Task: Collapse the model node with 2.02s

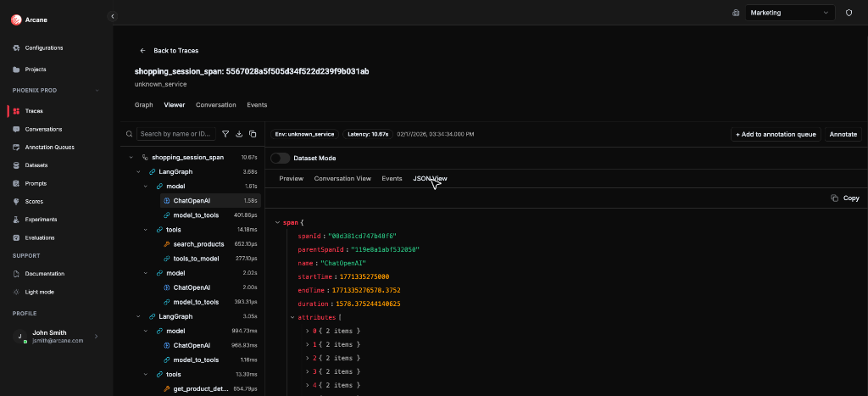Action: point(146,273)
